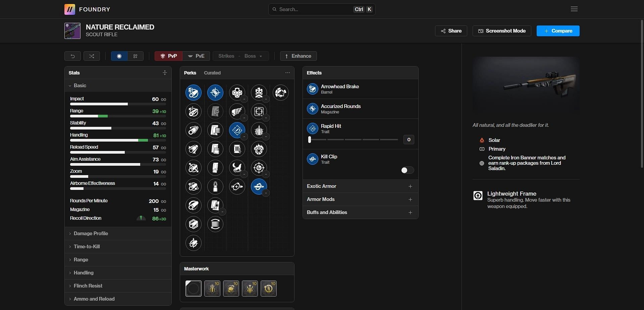Viewport: 644px width, 310px height.
Task: Open the Curated perks tab
Action: click(x=212, y=73)
